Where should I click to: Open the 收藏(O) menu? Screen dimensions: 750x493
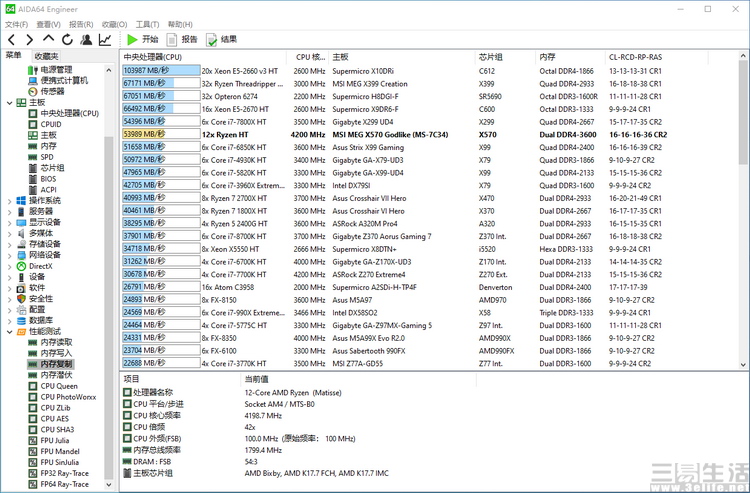coord(114,24)
